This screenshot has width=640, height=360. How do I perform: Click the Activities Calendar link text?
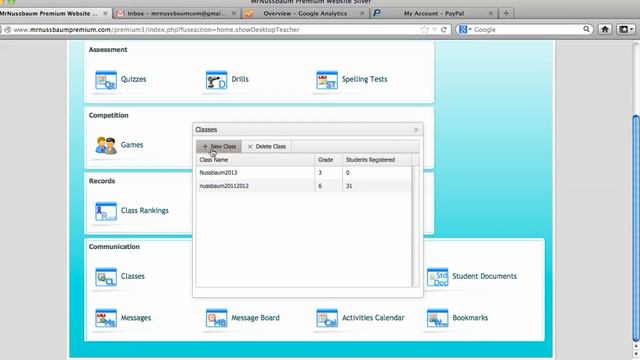point(373,318)
